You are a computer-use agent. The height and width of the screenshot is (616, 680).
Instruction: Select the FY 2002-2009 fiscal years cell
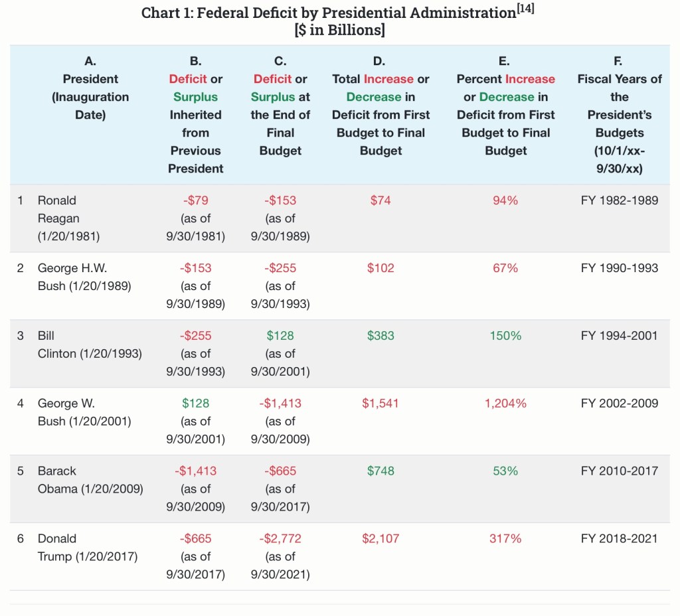pyautogui.click(x=619, y=404)
